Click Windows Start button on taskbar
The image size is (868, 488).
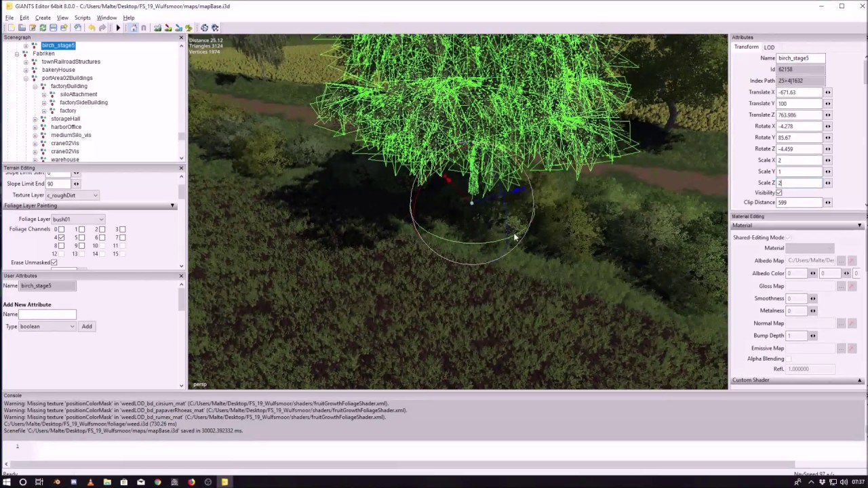click(x=7, y=482)
